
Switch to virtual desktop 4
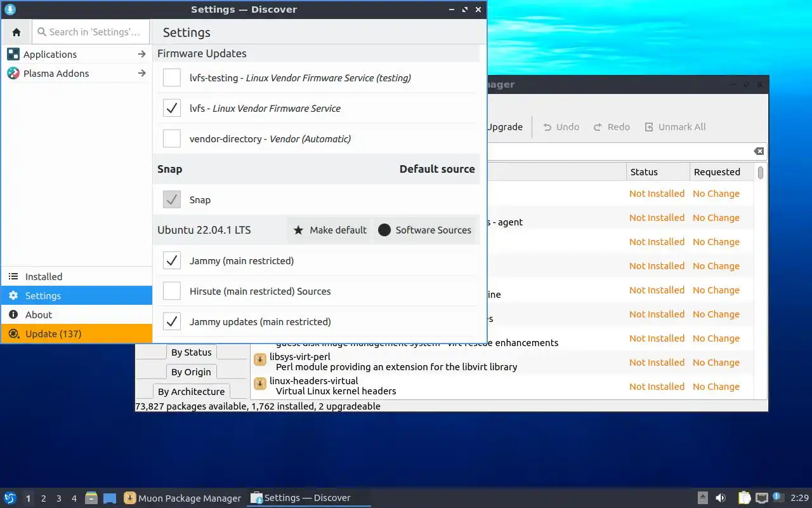[74, 498]
